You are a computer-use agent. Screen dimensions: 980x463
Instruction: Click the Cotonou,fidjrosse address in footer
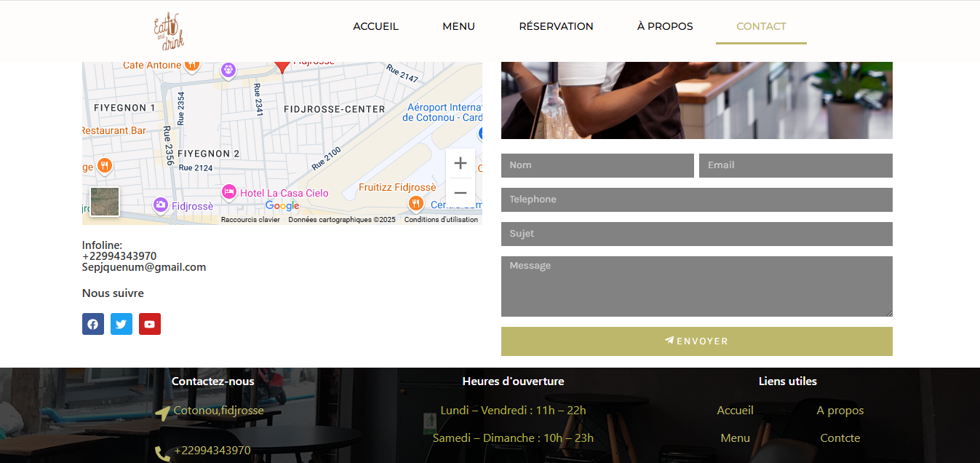pos(219,411)
